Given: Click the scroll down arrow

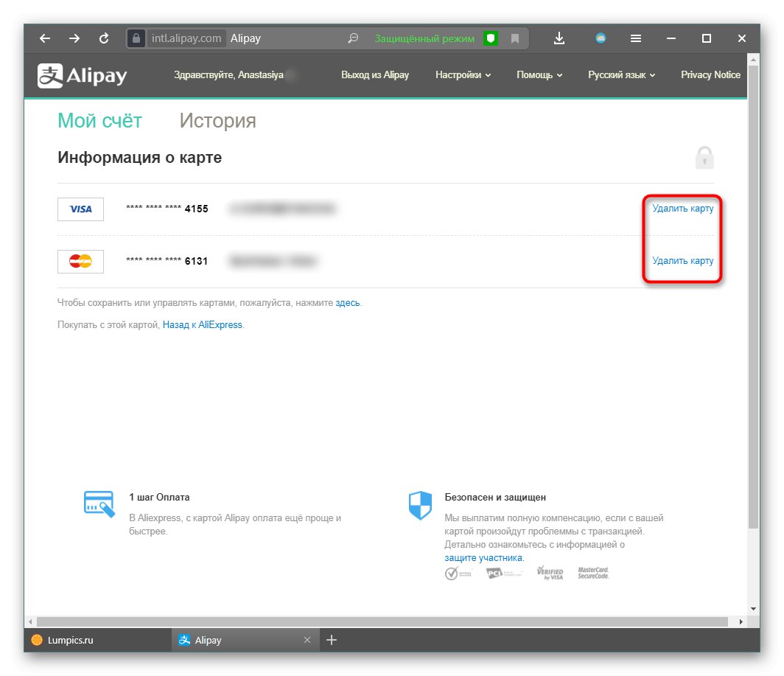Looking at the screenshot, I should click(753, 609).
